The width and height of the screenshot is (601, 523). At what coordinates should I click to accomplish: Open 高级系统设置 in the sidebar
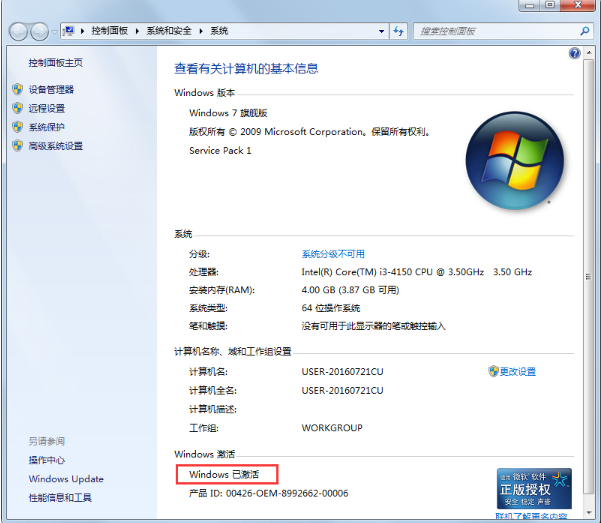click(x=55, y=146)
